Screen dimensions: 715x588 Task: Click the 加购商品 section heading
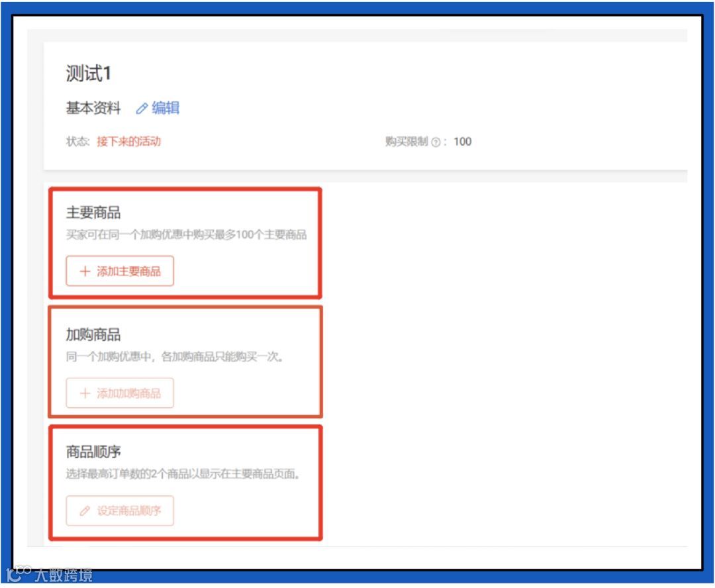(93, 334)
